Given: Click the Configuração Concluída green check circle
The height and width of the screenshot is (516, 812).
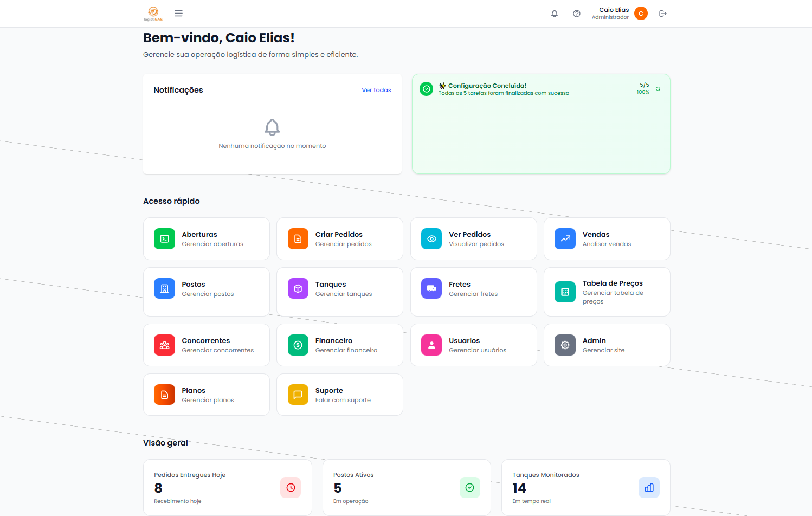Looking at the screenshot, I should 427,89.
